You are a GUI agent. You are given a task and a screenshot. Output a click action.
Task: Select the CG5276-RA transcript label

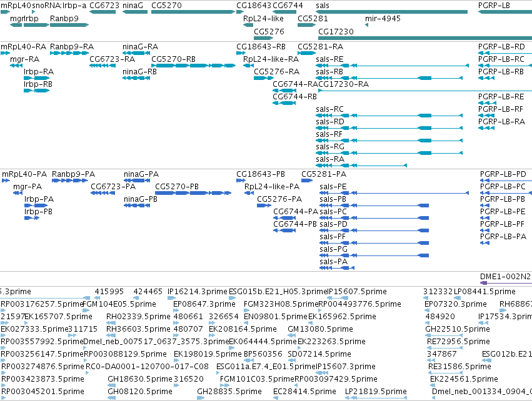click(x=277, y=72)
